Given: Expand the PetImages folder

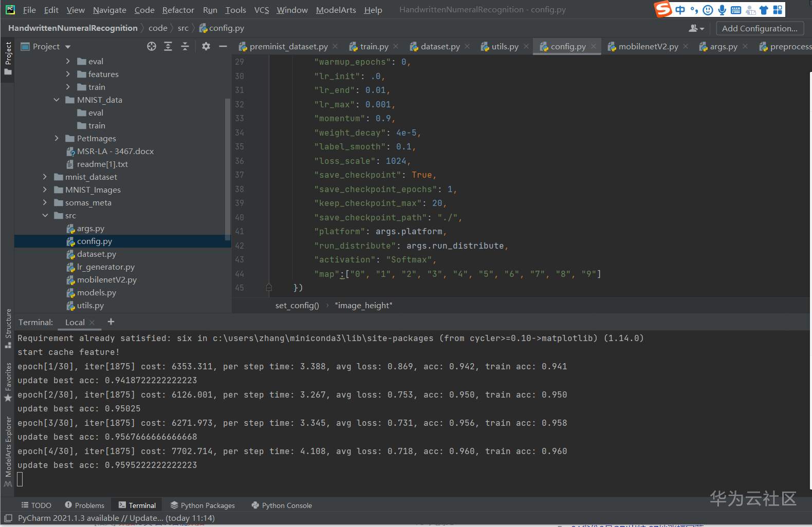Looking at the screenshot, I should coord(57,138).
